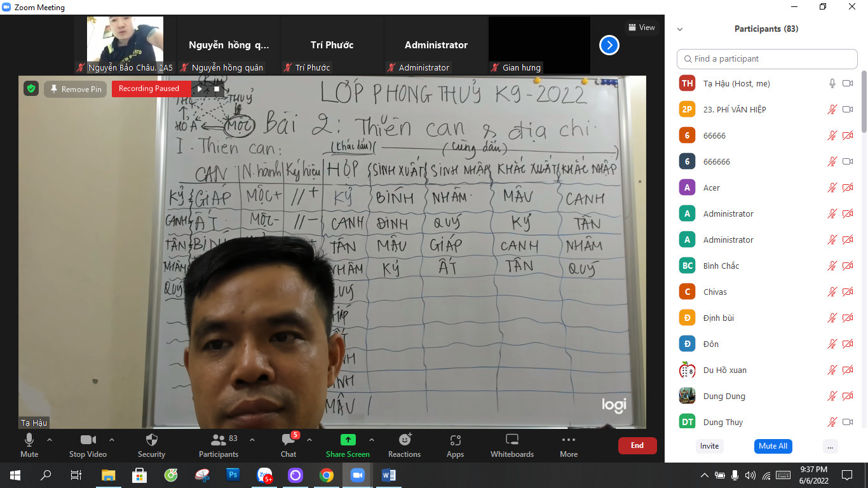The height and width of the screenshot is (488, 868).
Task: Open the View menu
Action: pyautogui.click(x=641, y=27)
